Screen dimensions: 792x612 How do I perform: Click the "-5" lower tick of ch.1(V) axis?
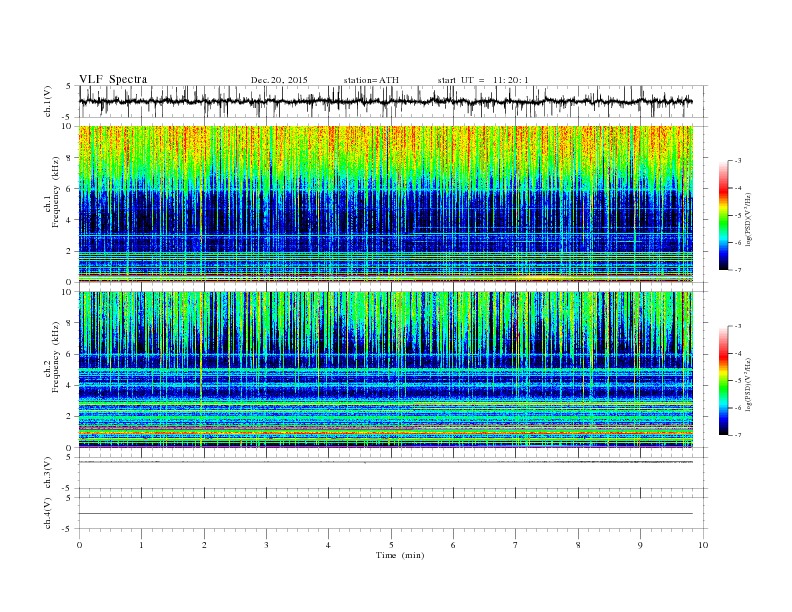67,117
